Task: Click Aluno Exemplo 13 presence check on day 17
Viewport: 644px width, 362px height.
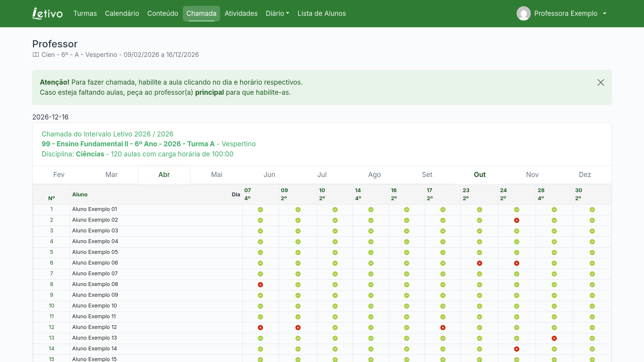Action: coord(443,338)
